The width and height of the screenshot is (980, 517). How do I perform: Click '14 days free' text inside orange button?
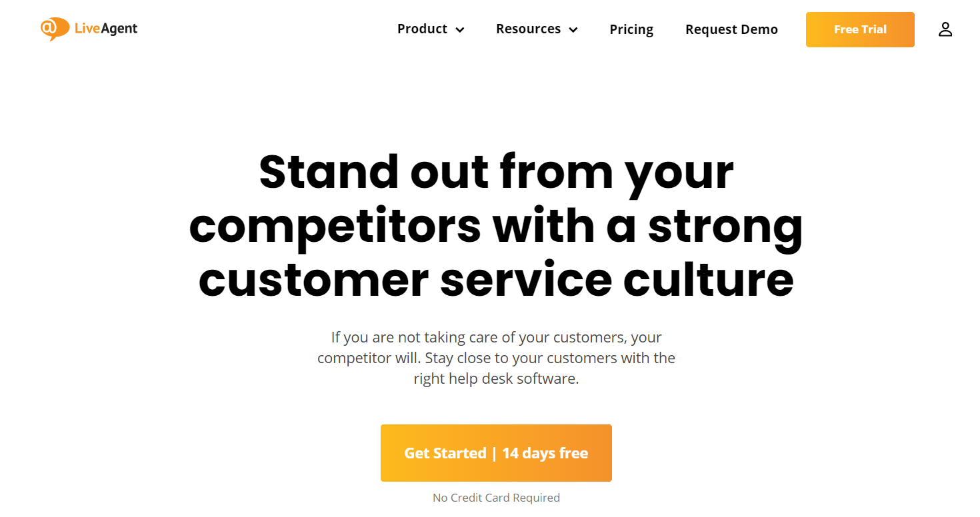tap(545, 453)
